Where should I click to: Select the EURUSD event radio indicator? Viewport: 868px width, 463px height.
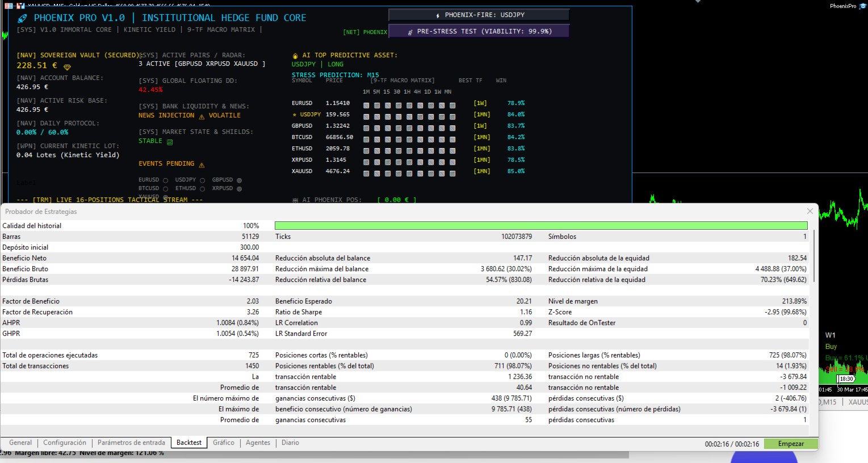pos(165,180)
